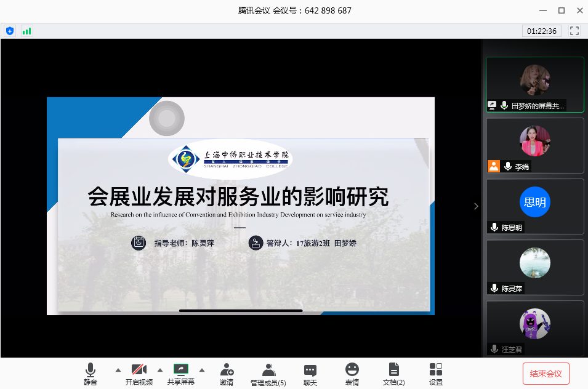Image resolution: width=588 pixels, height=389 pixels.
Task: Expand audio options arrow beside 静音
Action: click(118, 370)
